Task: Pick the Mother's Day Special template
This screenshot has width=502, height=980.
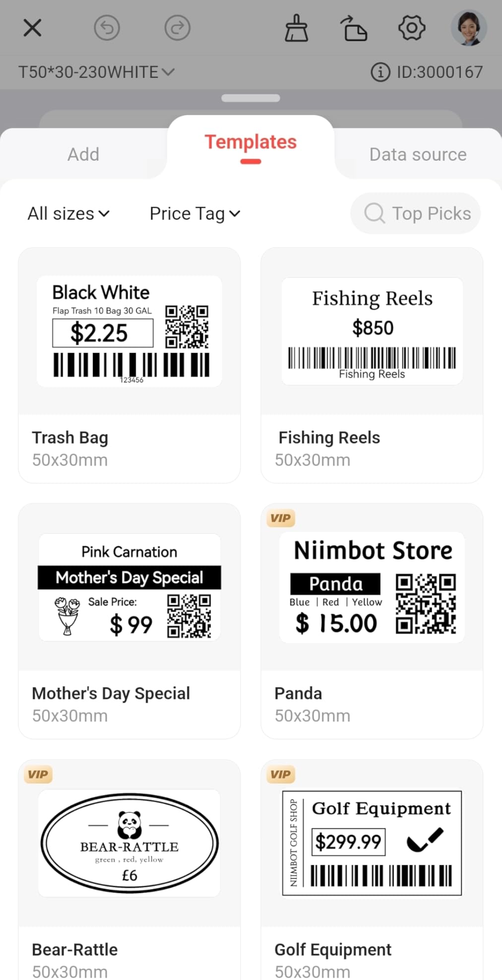Action: pyautogui.click(x=129, y=621)
